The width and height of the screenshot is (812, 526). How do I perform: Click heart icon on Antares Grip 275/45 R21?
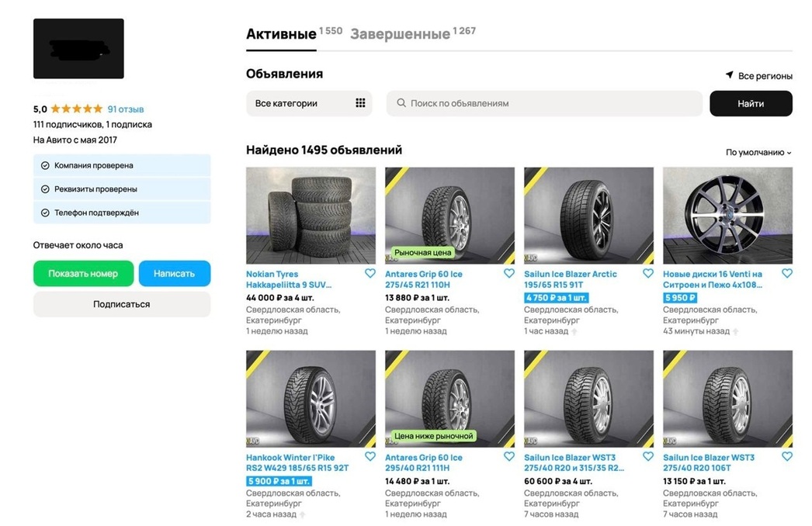(x=509, y=274)
